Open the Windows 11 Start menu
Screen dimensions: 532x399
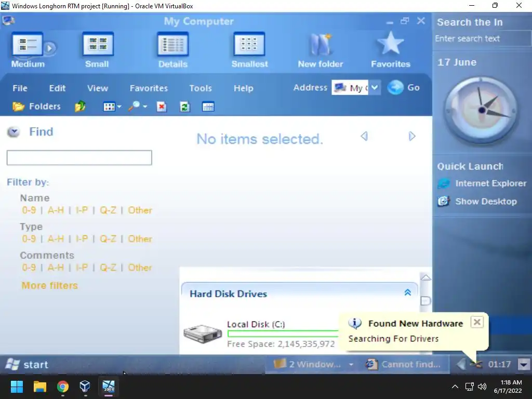click(17, 387)
